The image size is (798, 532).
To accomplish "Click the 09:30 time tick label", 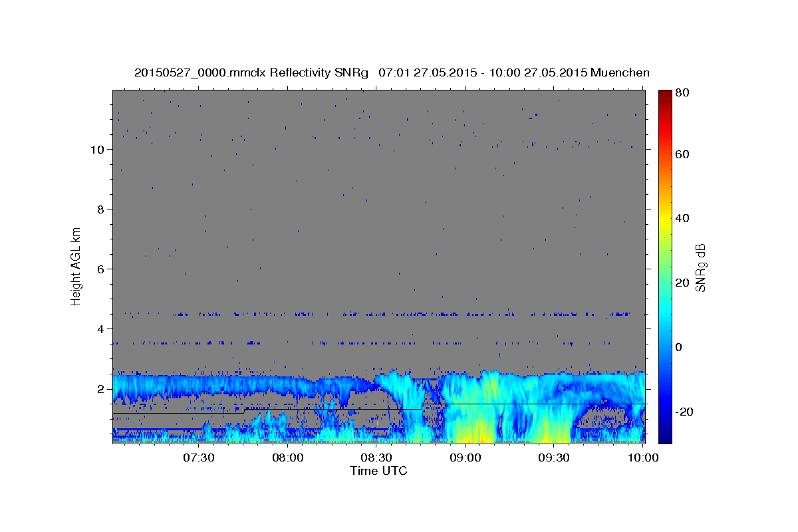I will pos(554,458).
